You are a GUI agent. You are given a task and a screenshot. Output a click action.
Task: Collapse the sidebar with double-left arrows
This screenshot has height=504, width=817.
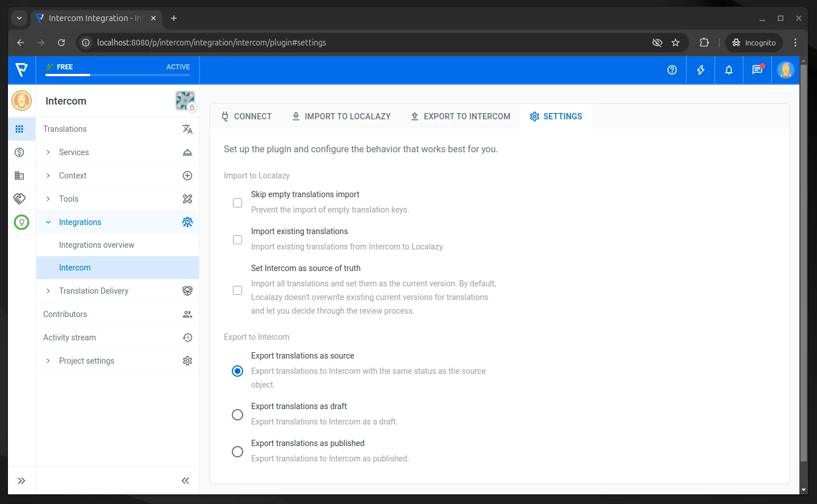click(185, 481)
